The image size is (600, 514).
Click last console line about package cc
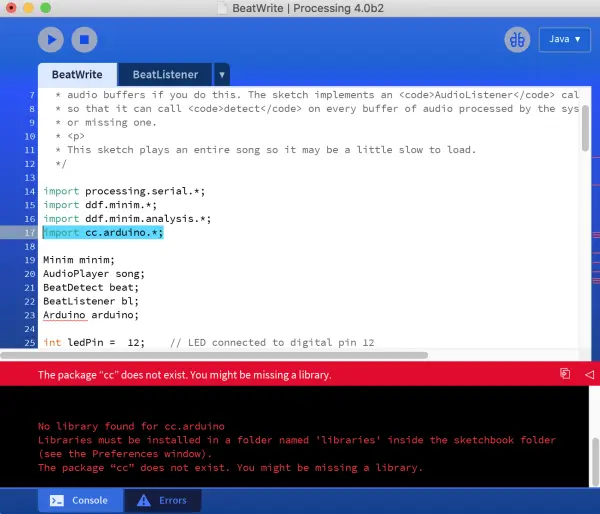coord(230,467)
